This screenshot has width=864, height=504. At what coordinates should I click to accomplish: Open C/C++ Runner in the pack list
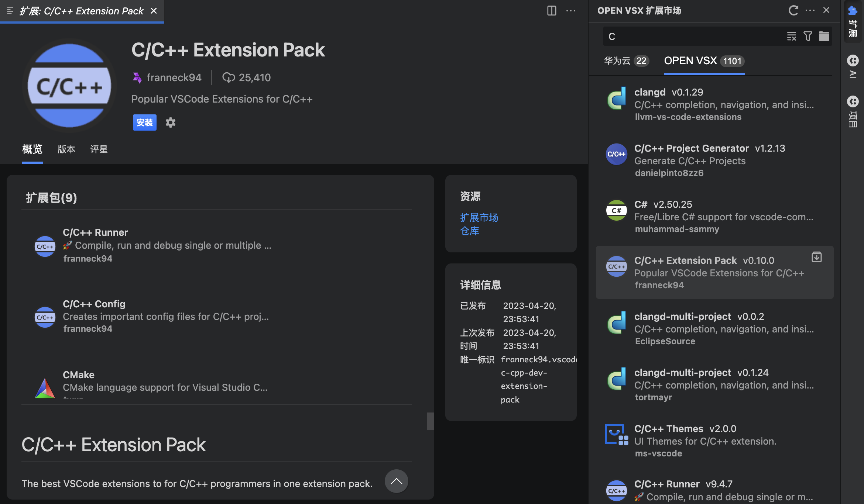(216, 245)
